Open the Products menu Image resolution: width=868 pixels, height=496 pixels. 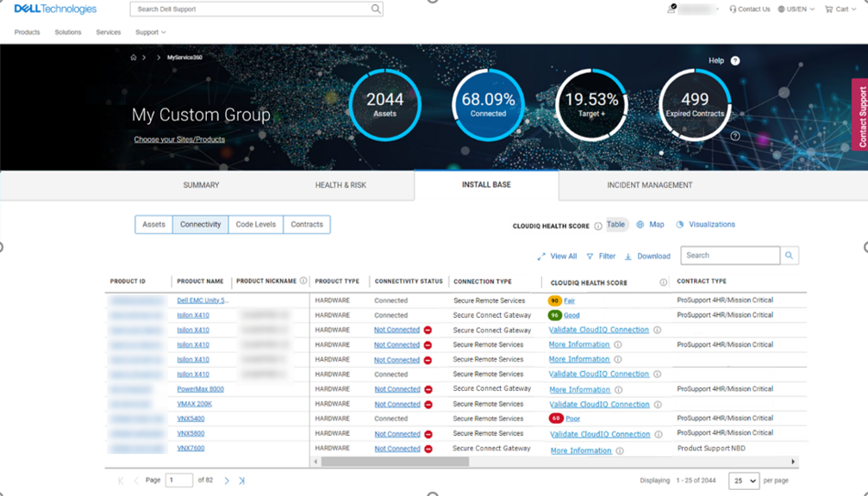point(27,32)
